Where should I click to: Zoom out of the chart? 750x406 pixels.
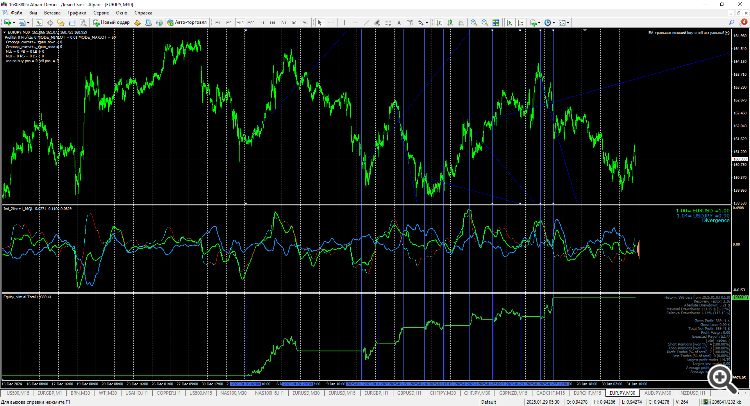pyautogui.click(x=485, y=22)
